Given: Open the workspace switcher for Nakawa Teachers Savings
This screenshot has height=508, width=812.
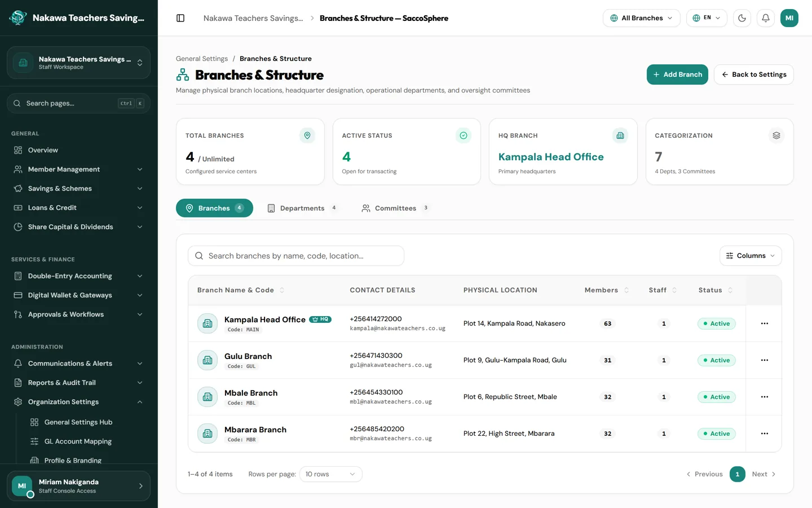Looking at the screenshot, I should click(x=78, y=63).
